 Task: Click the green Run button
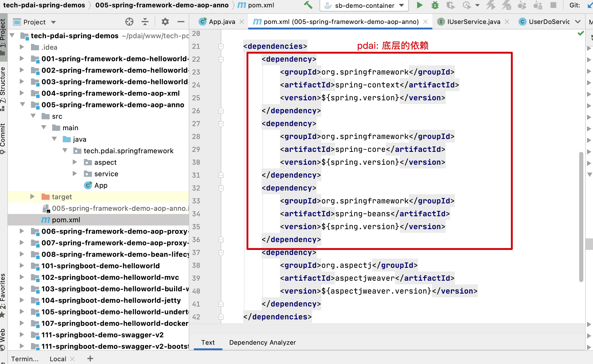[x=419, y=5]
